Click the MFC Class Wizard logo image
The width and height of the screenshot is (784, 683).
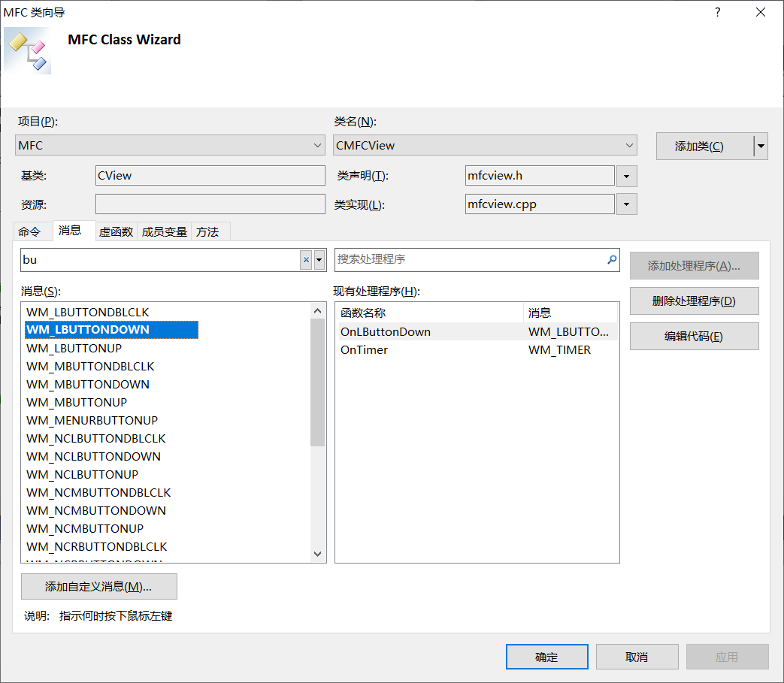pyautogui.click(x=27, y=50)
